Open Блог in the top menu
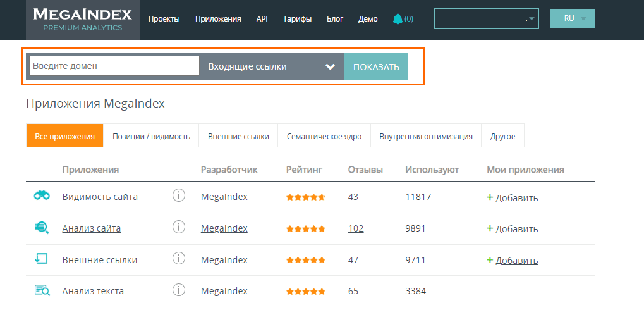 (335, 19)
